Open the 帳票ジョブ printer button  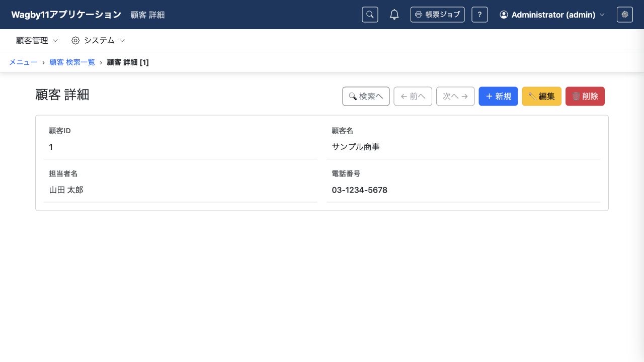point(437,15)
